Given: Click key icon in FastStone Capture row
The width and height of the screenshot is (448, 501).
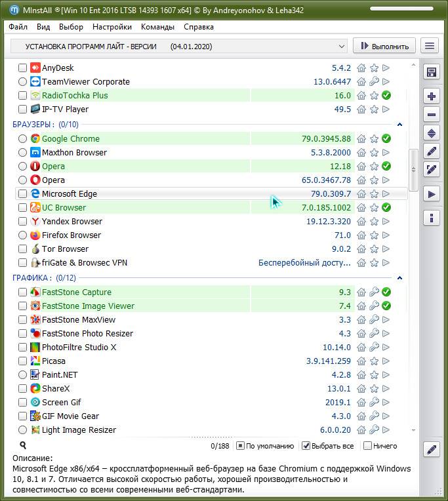Looking at the screenshot, I should coord(374,292).
